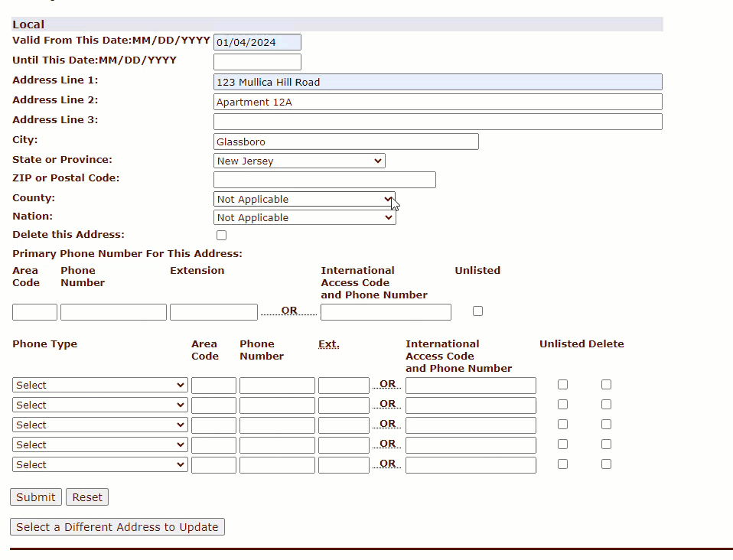Choose Select a Different Address to Update
This screenshot has width=733, height=560.
[x=117, y=527]
